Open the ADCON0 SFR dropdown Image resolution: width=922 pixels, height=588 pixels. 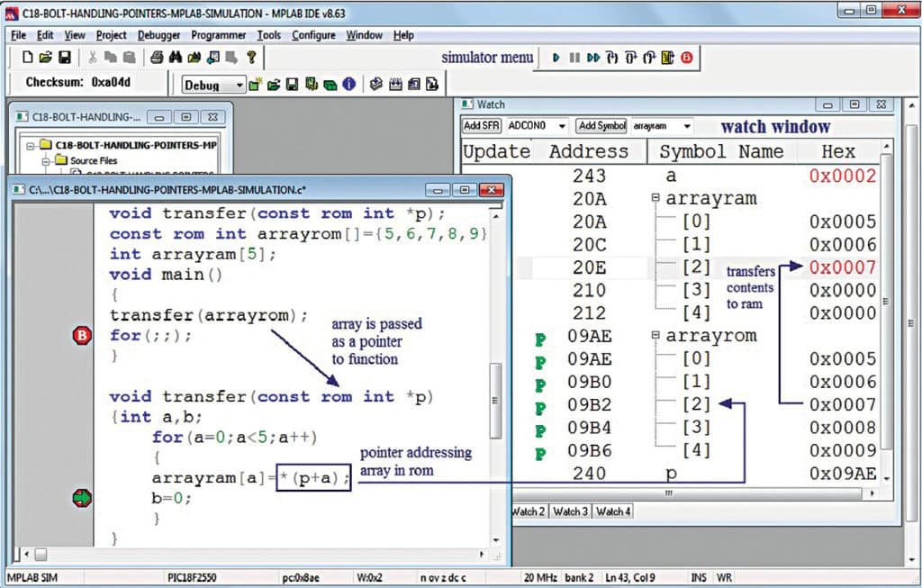(563, 126)
